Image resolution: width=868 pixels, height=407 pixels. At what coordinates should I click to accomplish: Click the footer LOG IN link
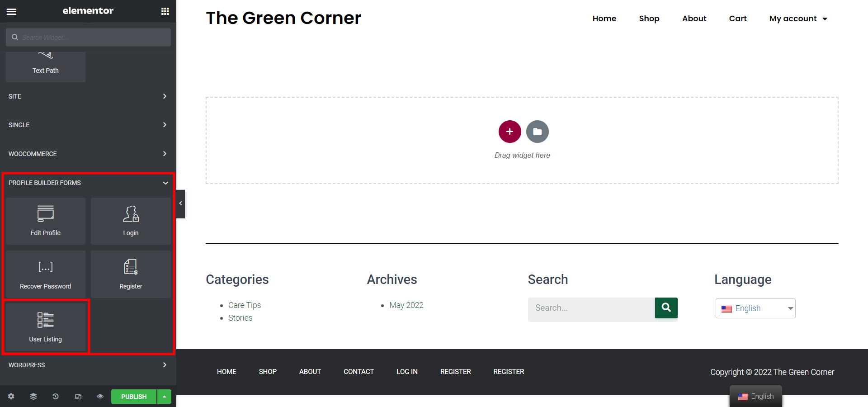(x=407, y=372)
